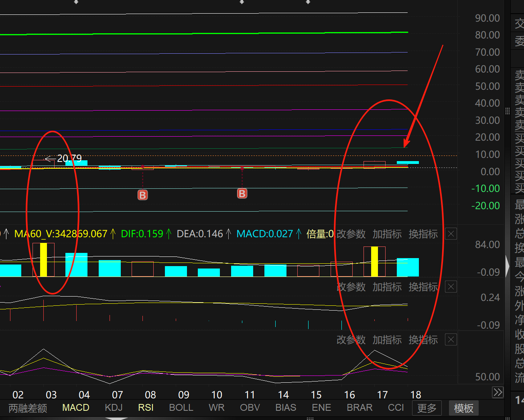Click the red hollow candle on date 17
The height and width of the screenshot is (420, 524).
pyautogui.click(x=374, y=165)
